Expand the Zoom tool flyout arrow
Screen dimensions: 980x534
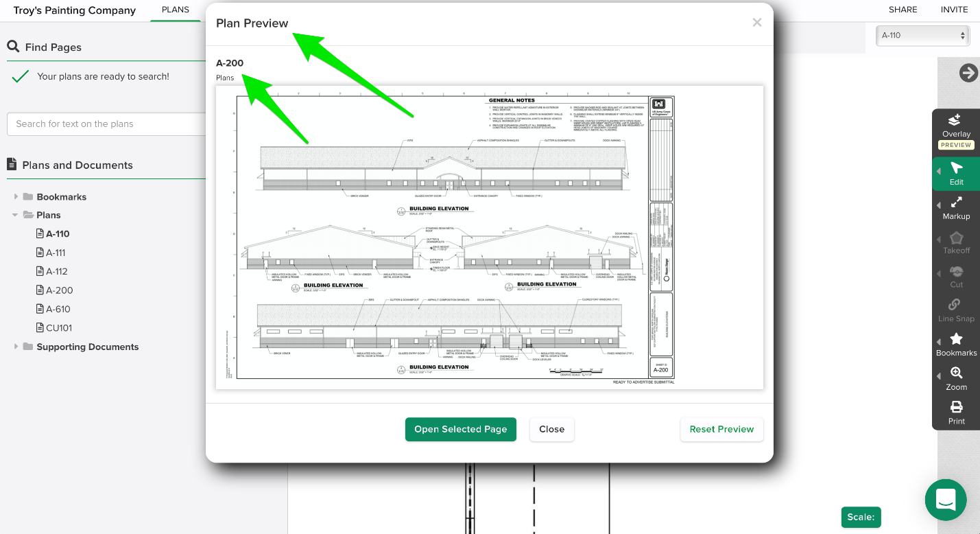tap(938, 377)
